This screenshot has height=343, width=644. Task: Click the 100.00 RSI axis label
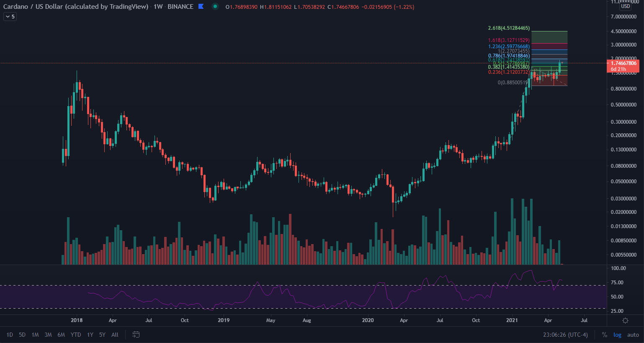pyautogui.click(x=618, y=268)
